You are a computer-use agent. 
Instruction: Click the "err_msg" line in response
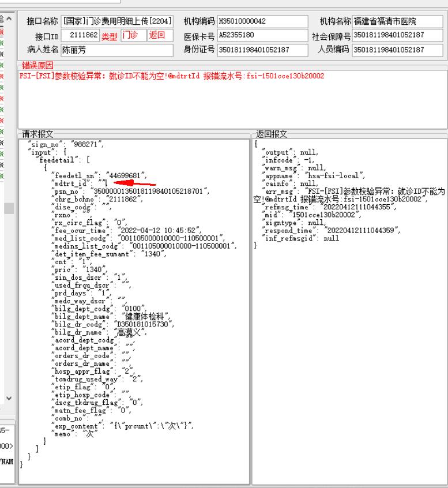pyautogui.click(x=349, y=195)
